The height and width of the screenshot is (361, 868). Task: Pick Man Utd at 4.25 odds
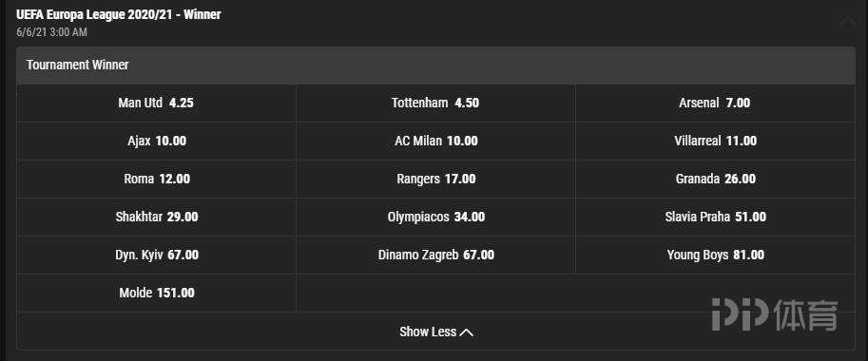(156, 103)
